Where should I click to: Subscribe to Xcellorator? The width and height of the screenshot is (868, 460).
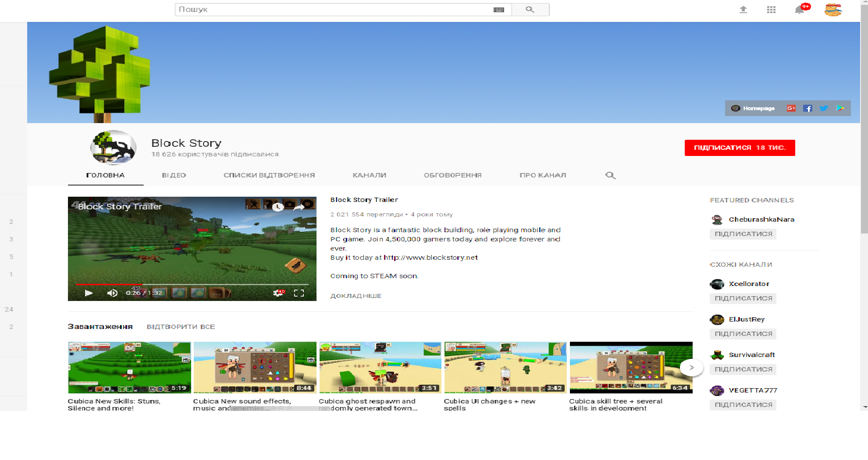tap(743, 298)
